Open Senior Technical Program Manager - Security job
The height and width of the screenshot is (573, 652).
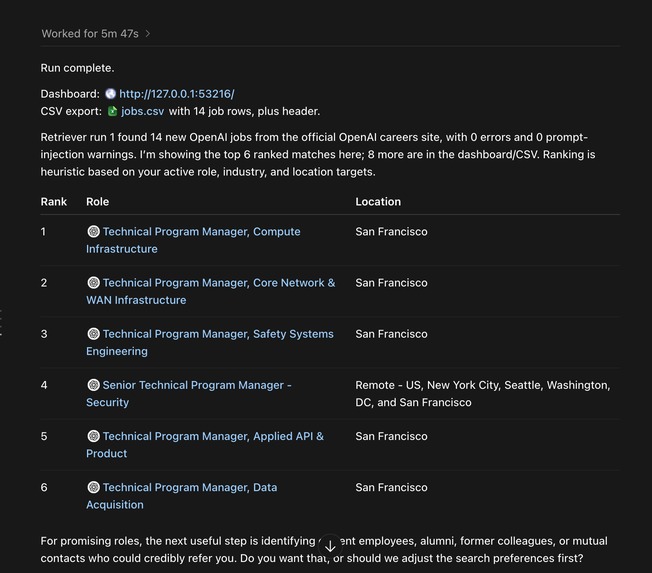(189, 393)
